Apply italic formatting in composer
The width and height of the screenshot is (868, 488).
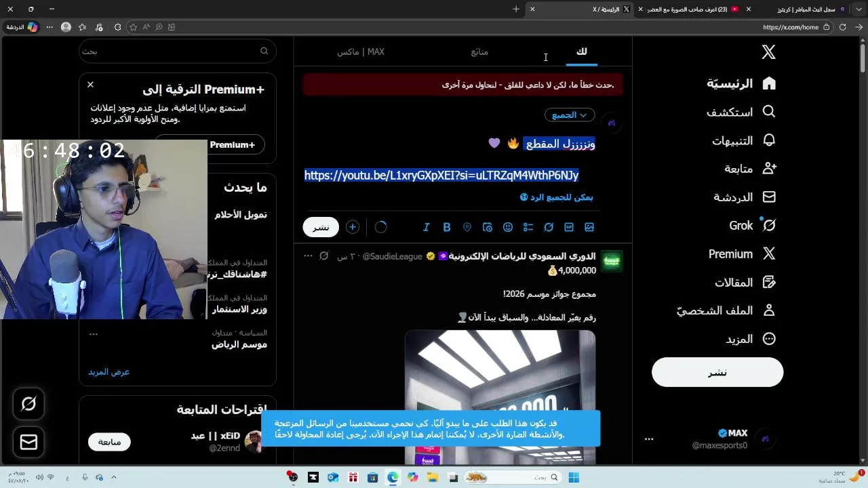click(427, 227)
